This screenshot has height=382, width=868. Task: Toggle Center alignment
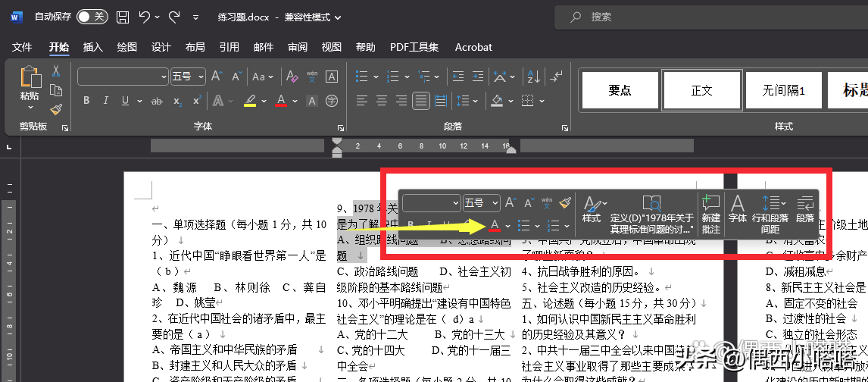[x=382, y=101]
